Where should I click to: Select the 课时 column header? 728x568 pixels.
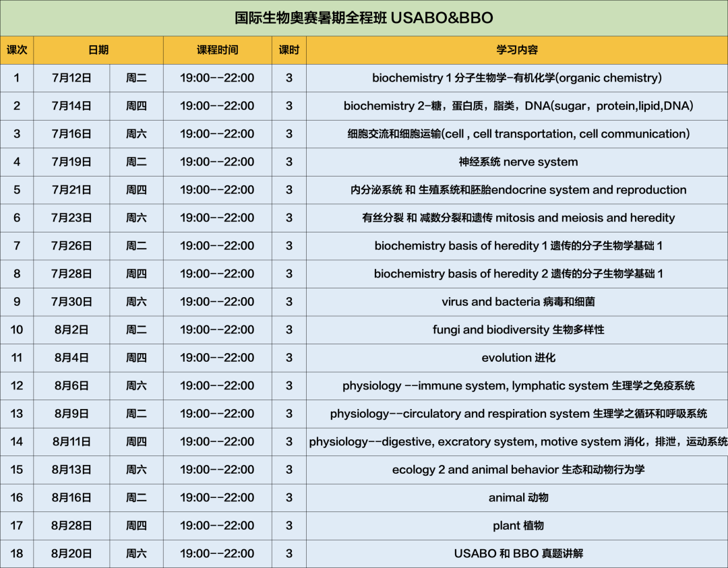coord(289,50)
